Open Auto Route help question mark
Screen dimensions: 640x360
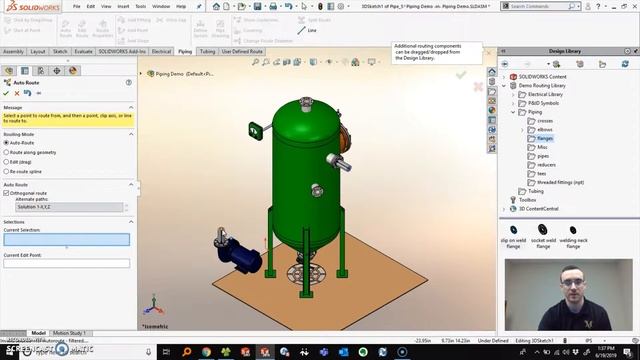pyautogui.click(x=129, y=82)
